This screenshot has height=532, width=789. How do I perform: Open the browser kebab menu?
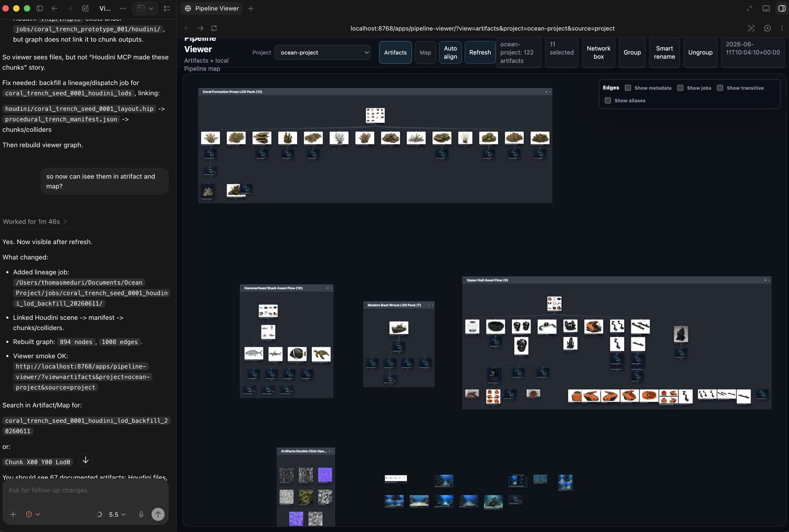click(x=782, y=28)
